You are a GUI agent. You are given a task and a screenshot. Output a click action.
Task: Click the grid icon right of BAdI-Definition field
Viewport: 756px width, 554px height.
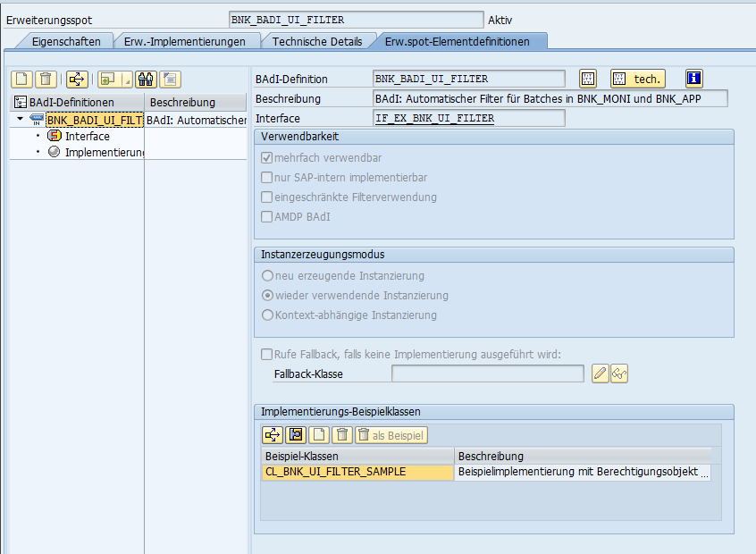pyautogui.click(x=588, y=79)
